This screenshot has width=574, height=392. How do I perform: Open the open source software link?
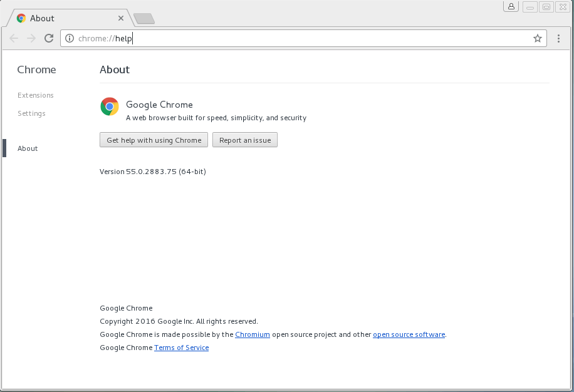[x=409, y=334]
